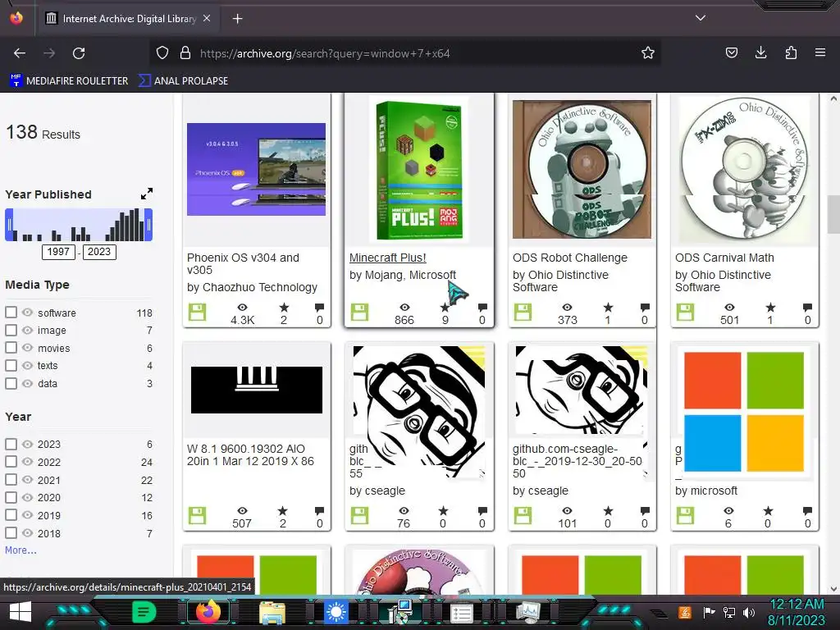Hide texts results with eye icon
840x630 pixels.
(27, 365)
